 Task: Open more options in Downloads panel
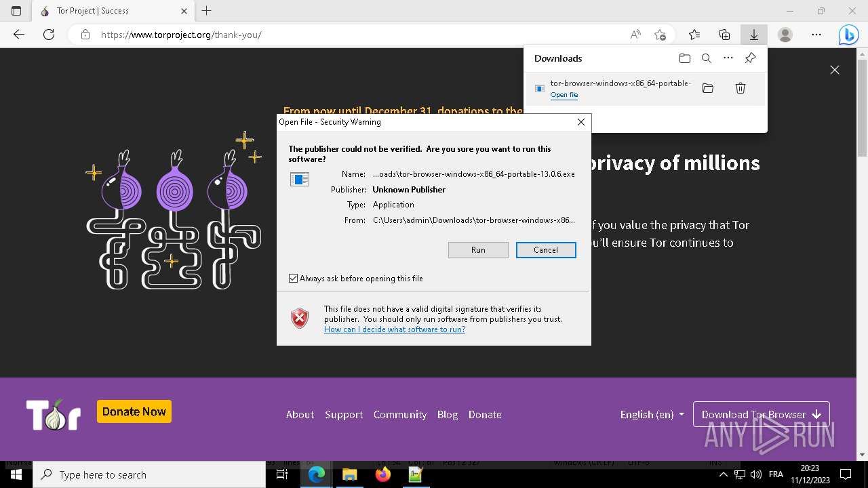coord(728,58)
